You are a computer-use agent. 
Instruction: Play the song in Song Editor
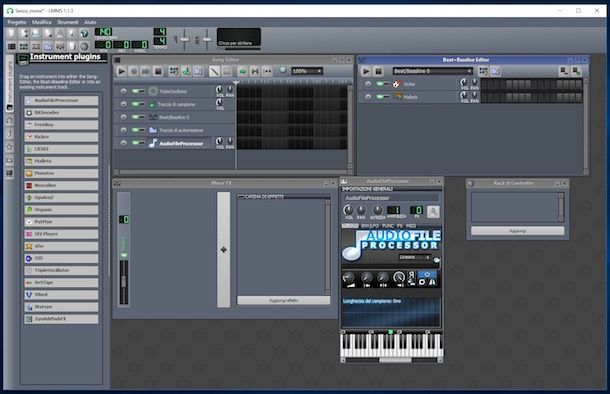121,71
